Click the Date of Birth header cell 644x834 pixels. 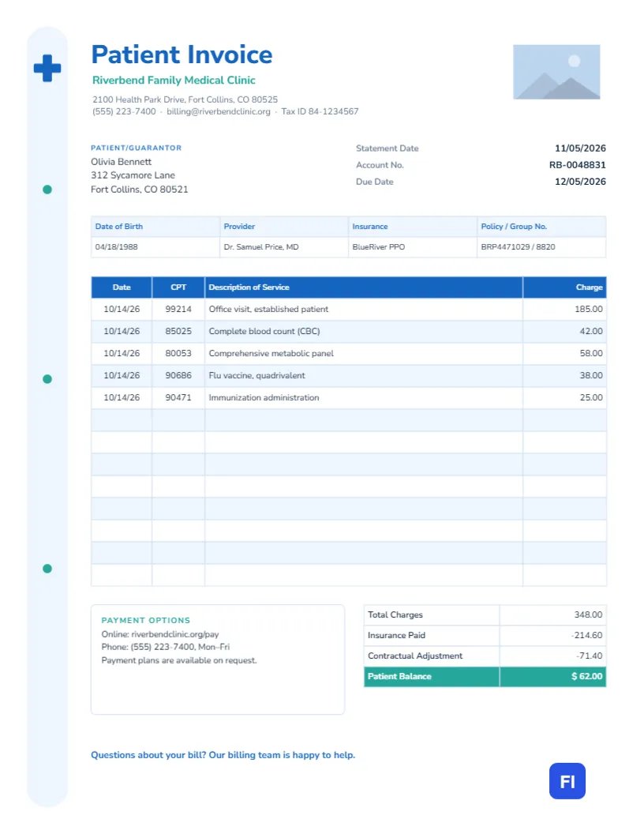point(155,227)
